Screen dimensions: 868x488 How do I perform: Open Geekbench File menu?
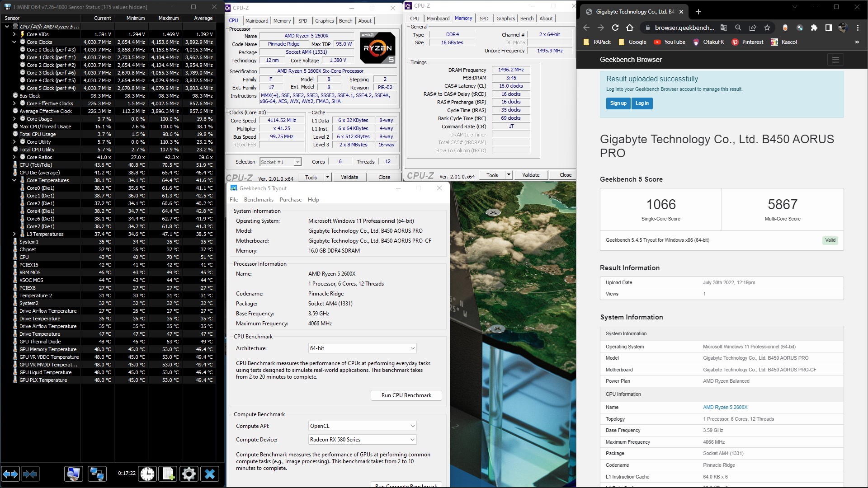click(x=234, y=200)
